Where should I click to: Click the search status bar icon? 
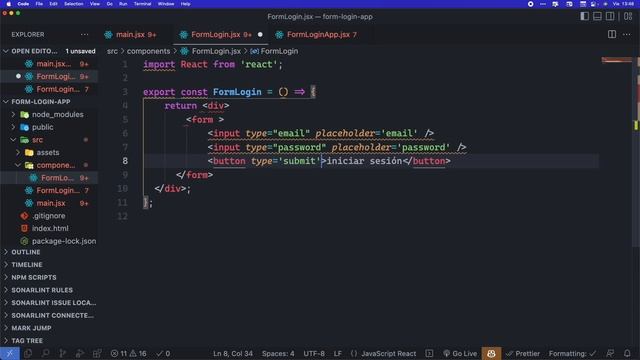(x=45, y=353)
